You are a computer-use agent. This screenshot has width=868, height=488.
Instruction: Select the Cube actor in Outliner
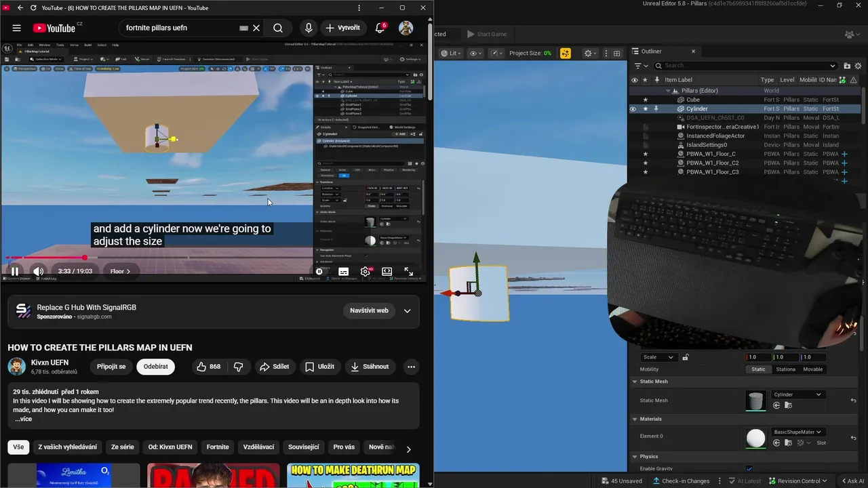(x=692, y=100)
